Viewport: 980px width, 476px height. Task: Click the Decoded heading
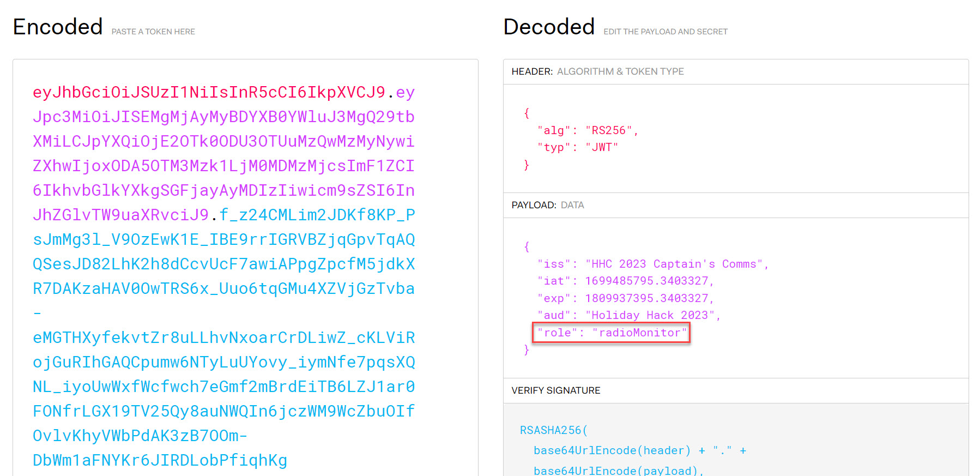coord(549,27)
